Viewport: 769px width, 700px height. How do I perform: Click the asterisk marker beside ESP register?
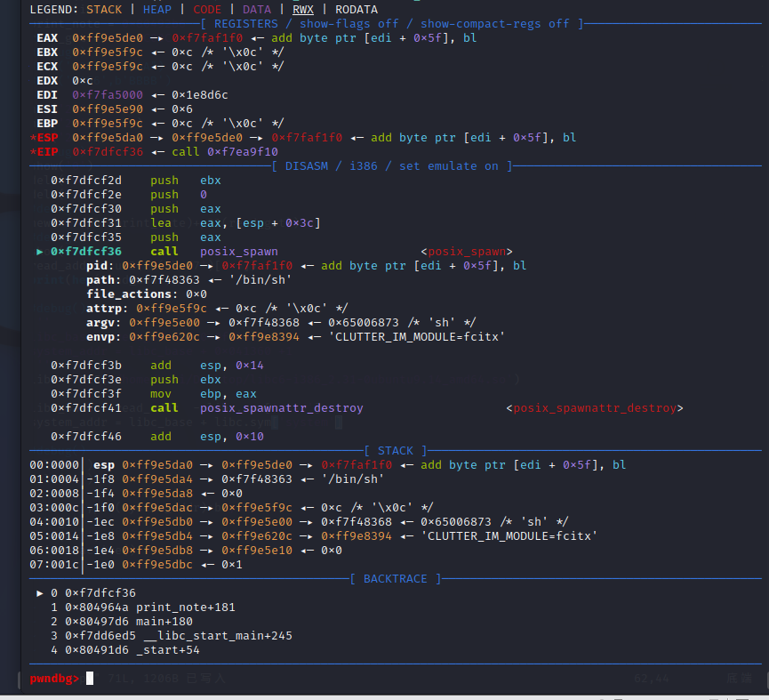click(34, 138)
